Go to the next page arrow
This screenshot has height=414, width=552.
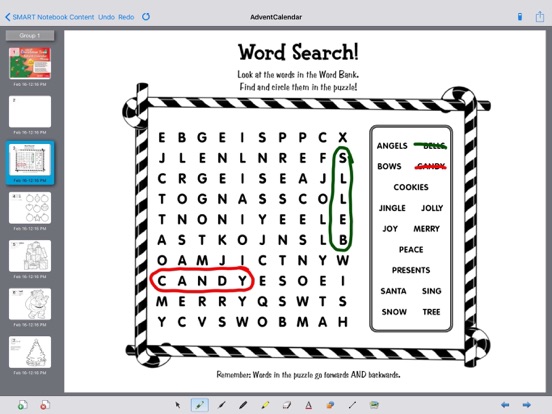(527, 405)
